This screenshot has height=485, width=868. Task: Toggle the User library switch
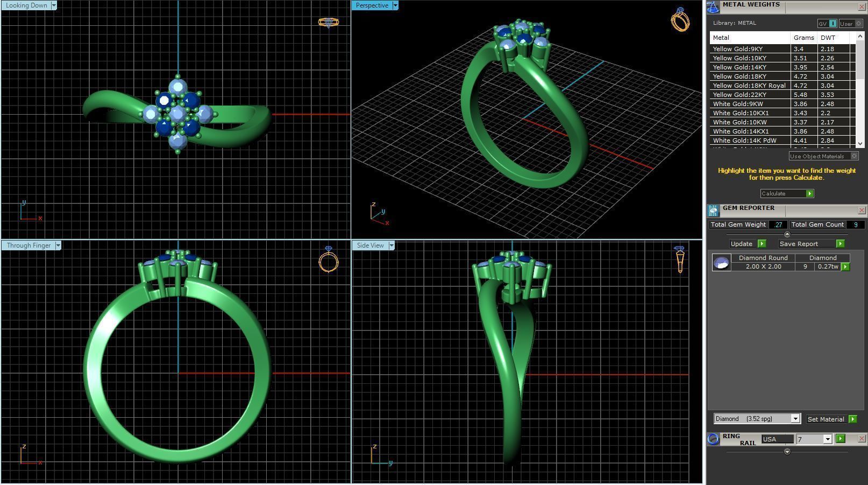tap(851, 24)
